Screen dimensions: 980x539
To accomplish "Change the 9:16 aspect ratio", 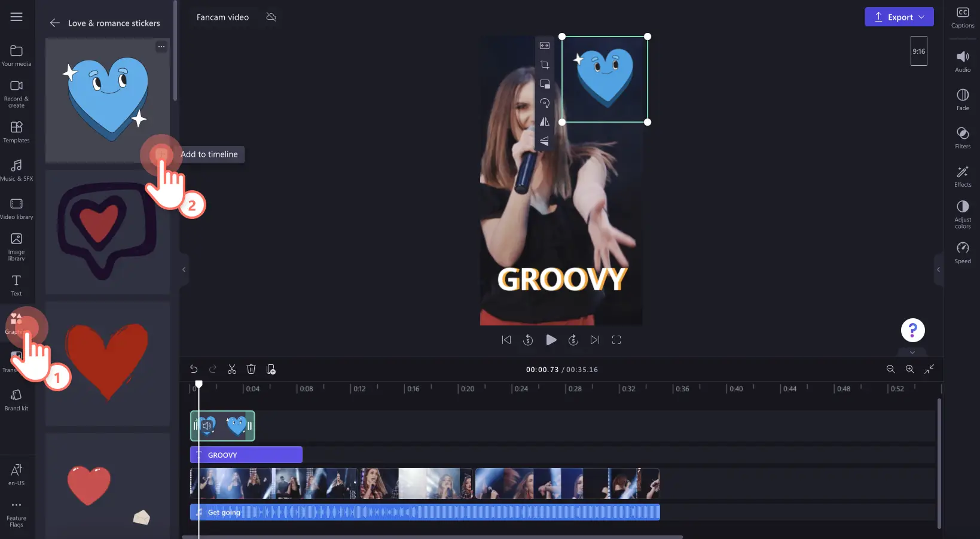I will [919, 51].
